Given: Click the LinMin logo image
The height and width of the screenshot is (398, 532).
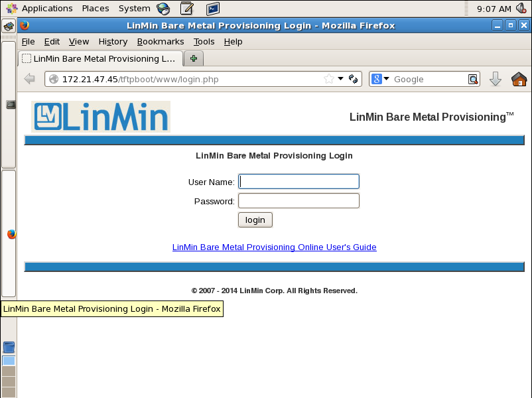Looking at the screenshot, I should (101, 117).
